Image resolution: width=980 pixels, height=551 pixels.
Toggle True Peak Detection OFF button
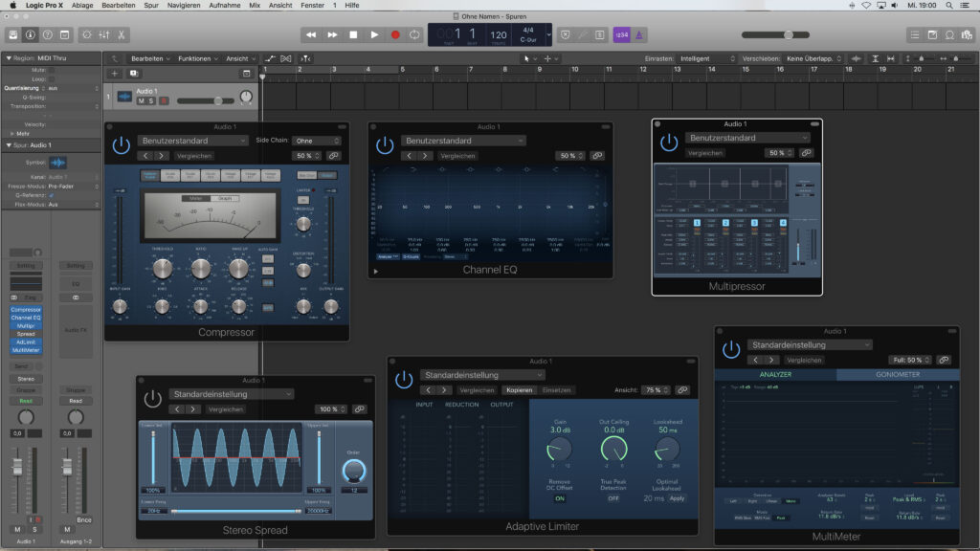(613, 498)
